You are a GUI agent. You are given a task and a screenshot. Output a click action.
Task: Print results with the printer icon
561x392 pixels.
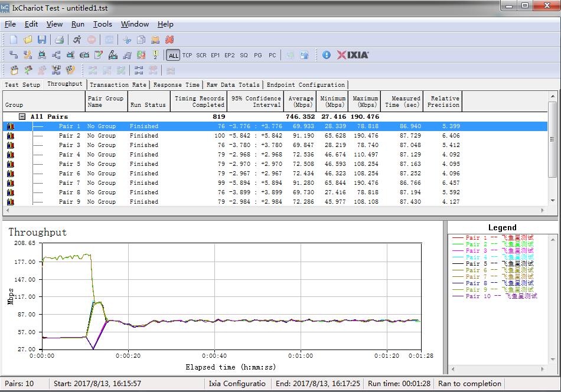59,40
